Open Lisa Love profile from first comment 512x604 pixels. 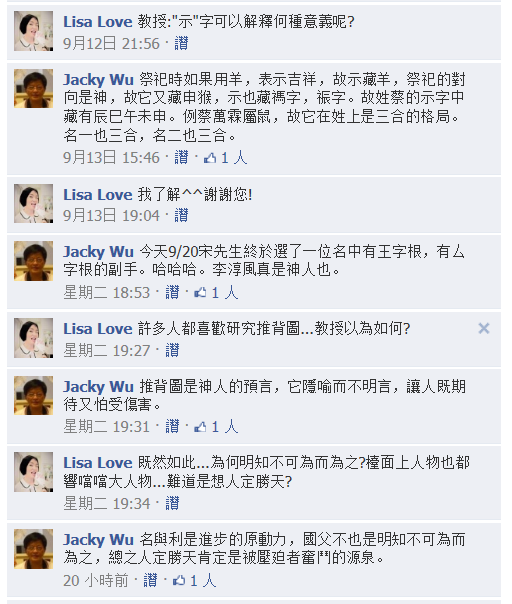point(98,22)
